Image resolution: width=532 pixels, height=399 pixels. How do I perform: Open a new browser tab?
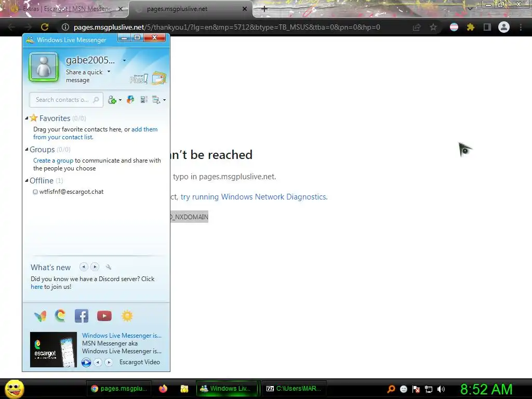[x=264, y=9]
